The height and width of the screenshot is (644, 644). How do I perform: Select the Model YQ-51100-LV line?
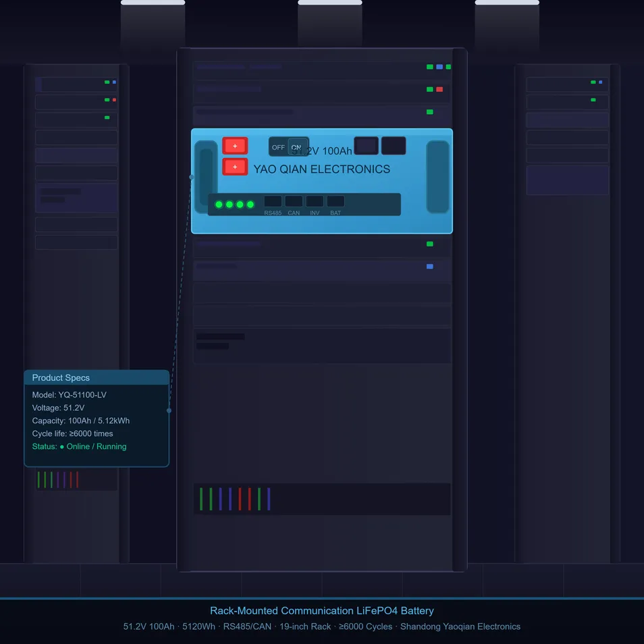pyautogui.click(x=69, y=395)
